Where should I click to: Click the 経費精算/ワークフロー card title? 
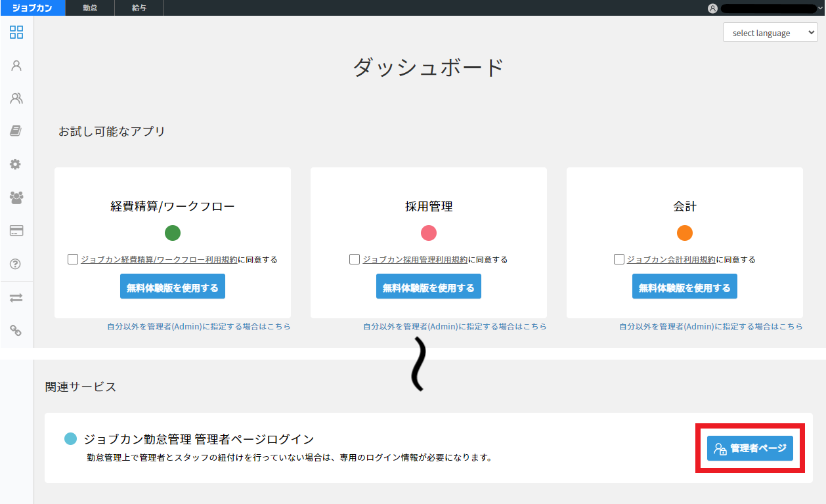coord(173,207)
